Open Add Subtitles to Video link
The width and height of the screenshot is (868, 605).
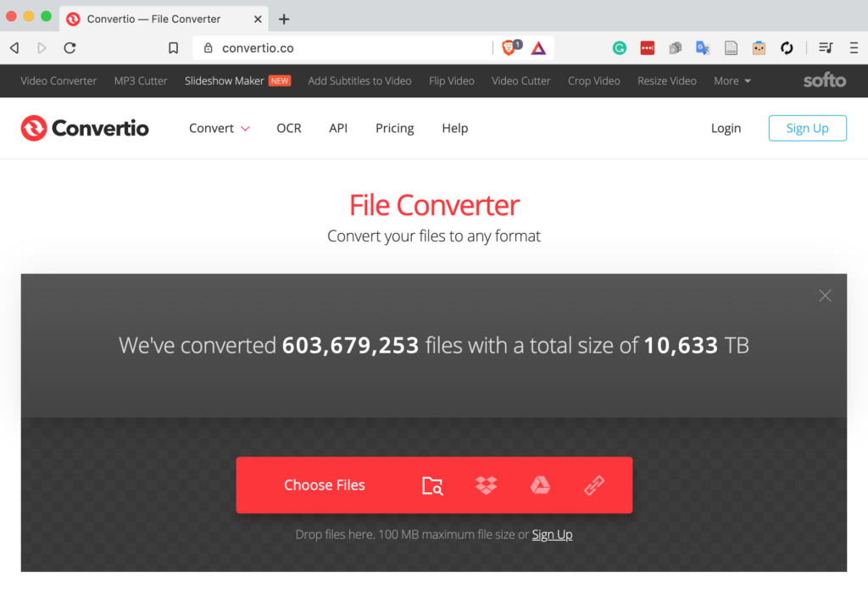[x=359, y=80]
